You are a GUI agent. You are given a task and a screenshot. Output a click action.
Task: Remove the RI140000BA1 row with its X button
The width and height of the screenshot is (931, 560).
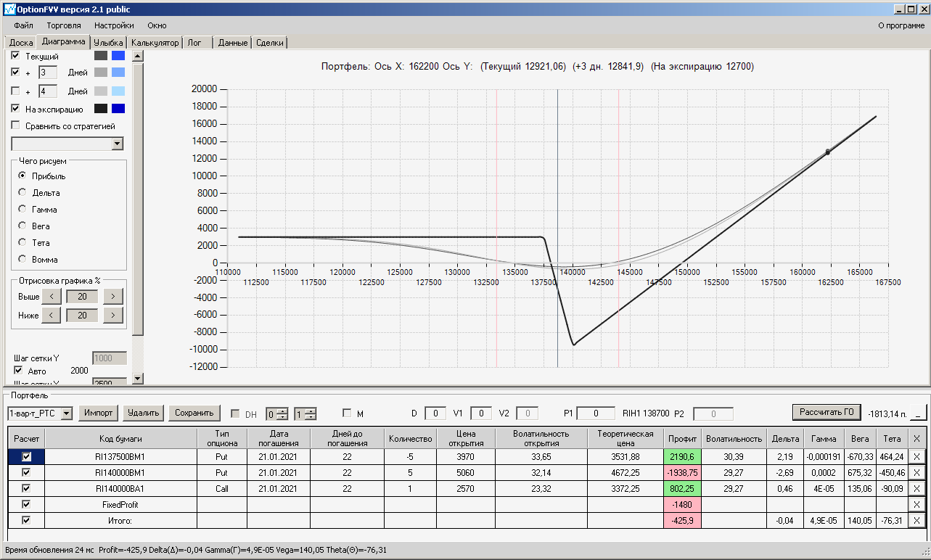click(x=916, y=488)
